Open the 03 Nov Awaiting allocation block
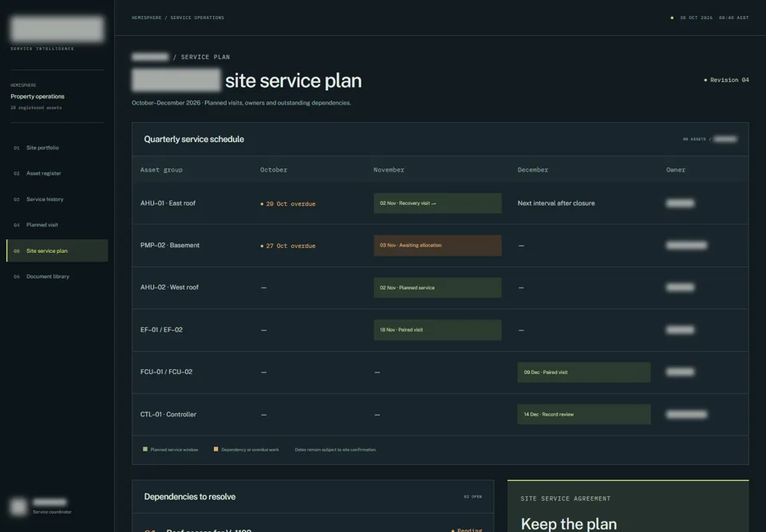 [437, 245]
